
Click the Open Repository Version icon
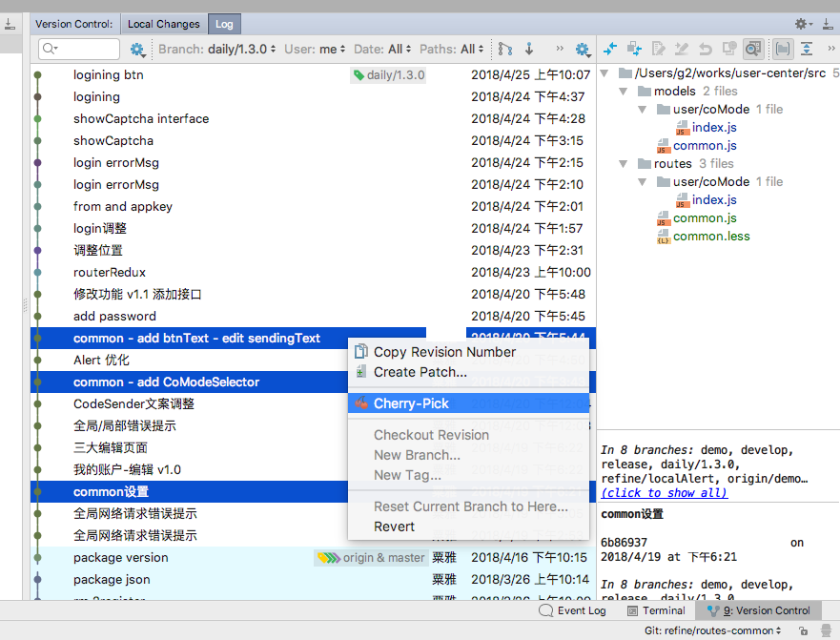click(682, 50)
